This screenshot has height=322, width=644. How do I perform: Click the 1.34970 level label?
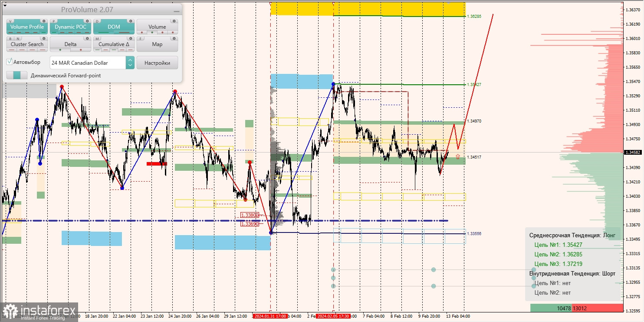point(474,121)
